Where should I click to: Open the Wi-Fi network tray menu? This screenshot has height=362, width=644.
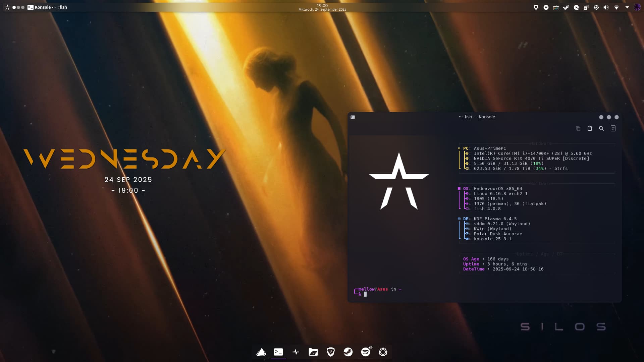point(616,7)
